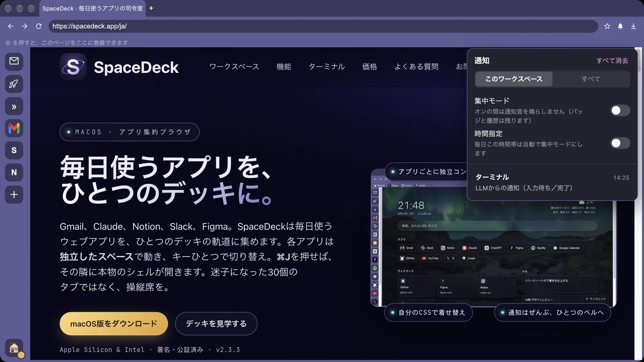
Task: Open the rocket launcher sidebar icon
Action: click(x=14, y=84)
